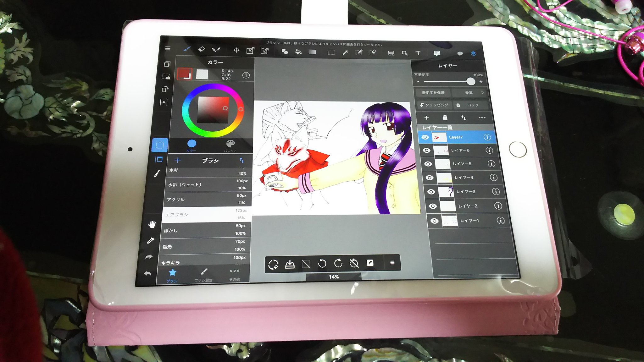Select the Fill bucket tool

click(298, 52)
